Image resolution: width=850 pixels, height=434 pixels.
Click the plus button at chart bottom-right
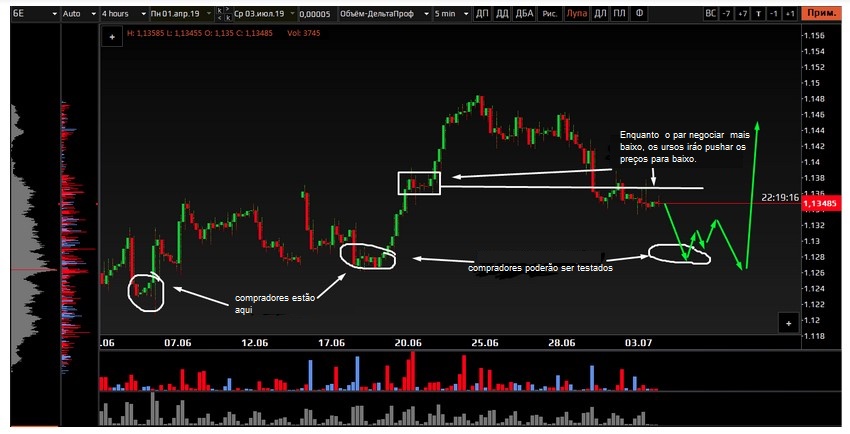[x=788, y=323]
